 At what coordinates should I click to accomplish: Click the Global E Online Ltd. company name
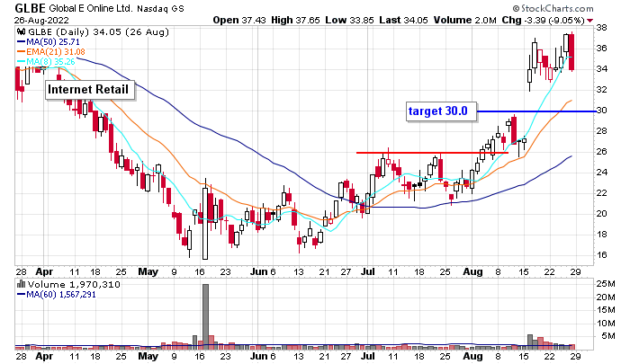point(91,8)
